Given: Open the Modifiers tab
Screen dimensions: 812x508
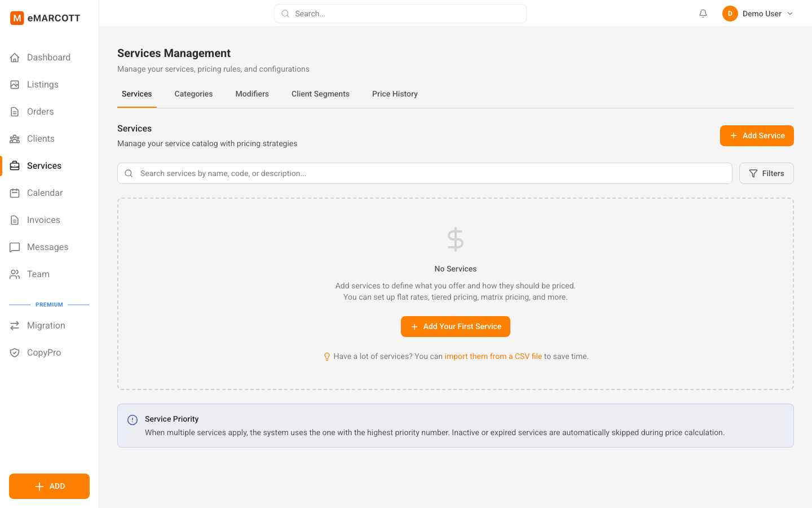Looking at the screenshot, I should click(252, 94).
